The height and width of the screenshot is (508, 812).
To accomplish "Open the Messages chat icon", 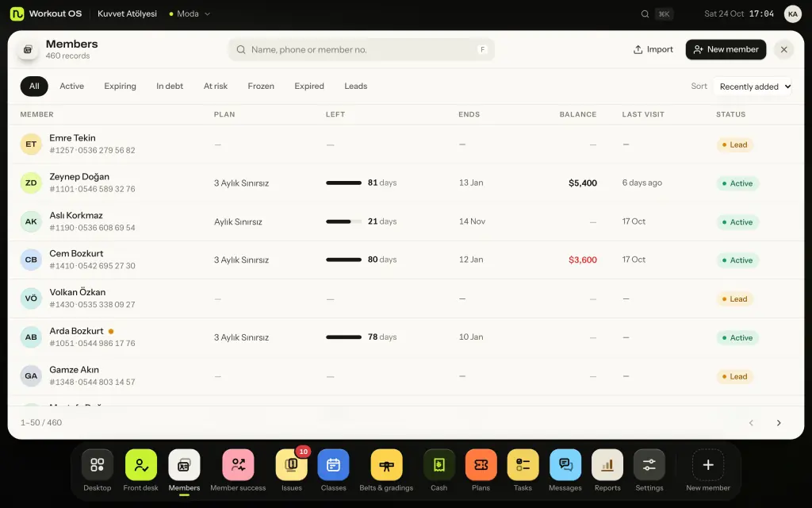I will pos(565,464).
